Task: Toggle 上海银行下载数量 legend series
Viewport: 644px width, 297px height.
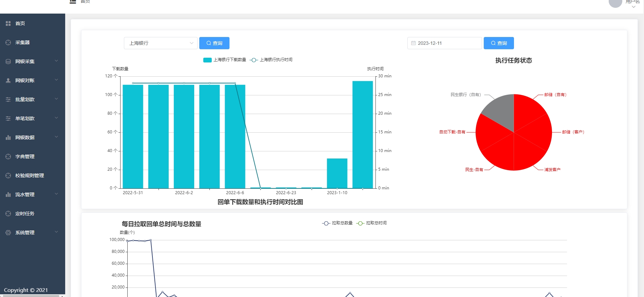Action: click(225, 60)
